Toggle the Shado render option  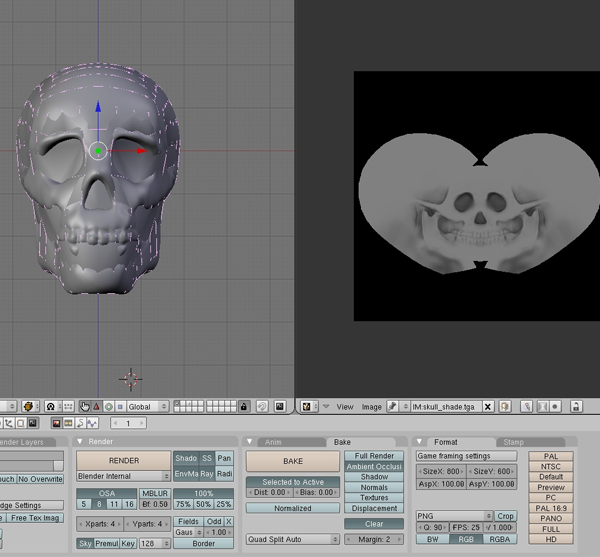tap(186, 458)
